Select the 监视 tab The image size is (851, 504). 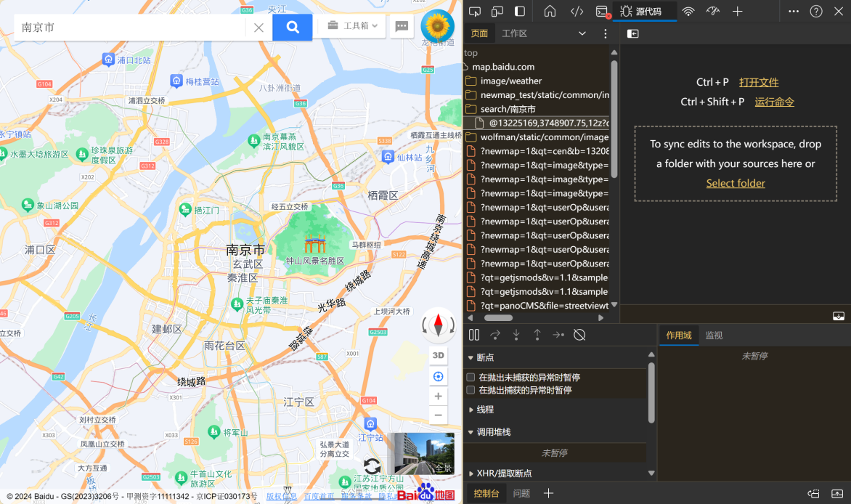tap(714, 336)
